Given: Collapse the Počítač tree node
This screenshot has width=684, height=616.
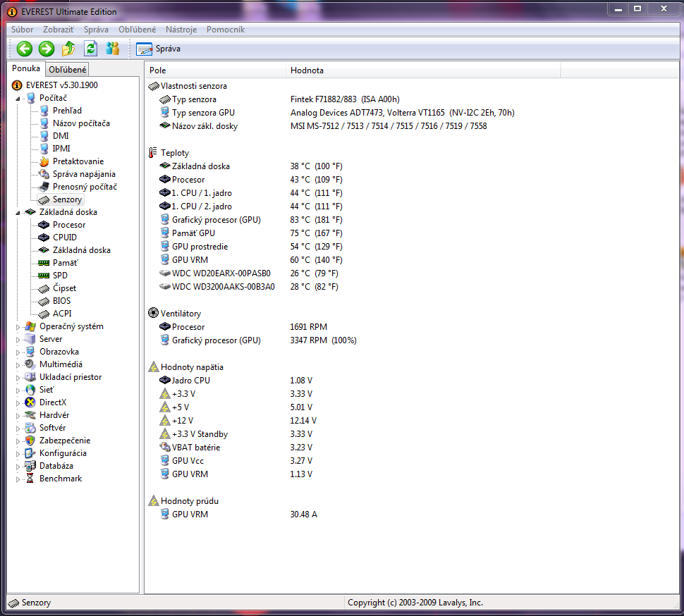Looking at the screenshot, I should tap(18, 99).
